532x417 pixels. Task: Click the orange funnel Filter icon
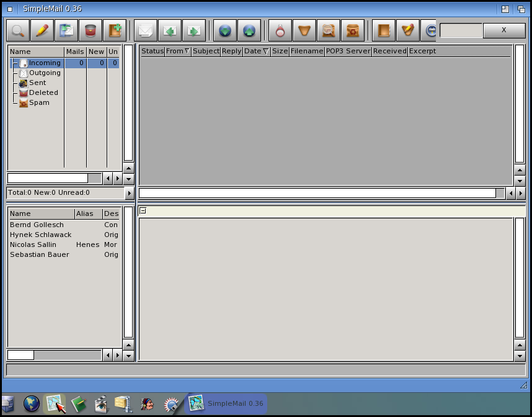tap(304, 30)
